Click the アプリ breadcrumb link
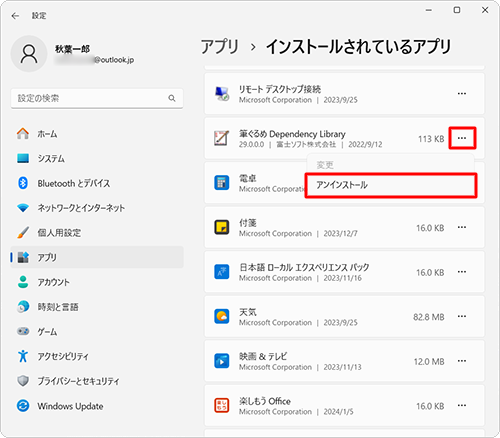Viewport: 500px width, 438px height. pyautogui.click(x=220, y=46)
